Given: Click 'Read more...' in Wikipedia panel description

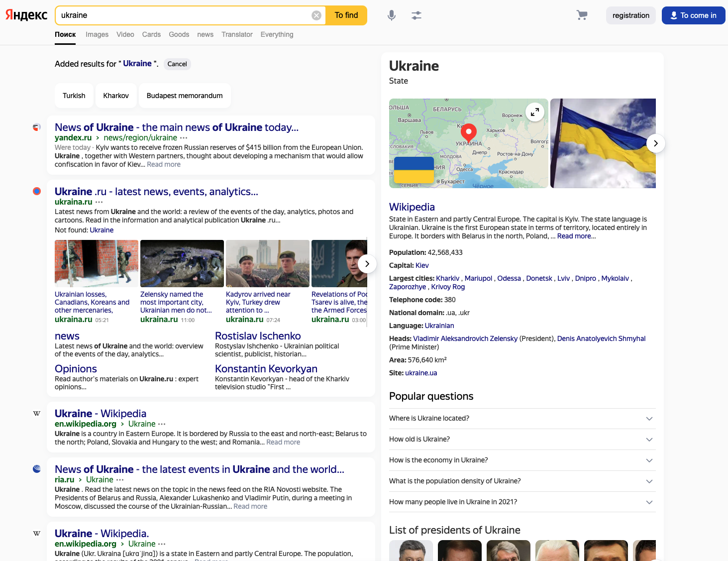Looking at the screenshot, I should [x=576, y=236].
